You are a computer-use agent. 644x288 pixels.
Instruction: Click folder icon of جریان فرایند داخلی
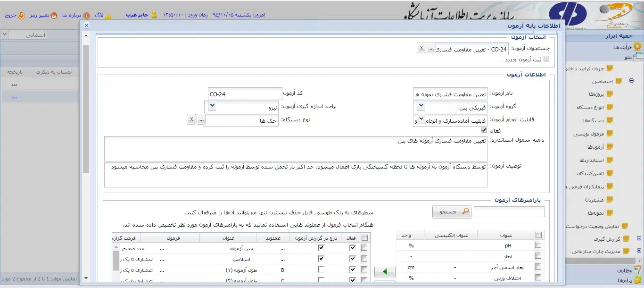610,68
